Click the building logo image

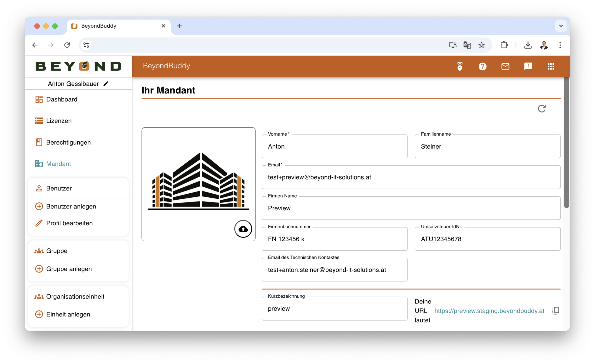point(198,181)
